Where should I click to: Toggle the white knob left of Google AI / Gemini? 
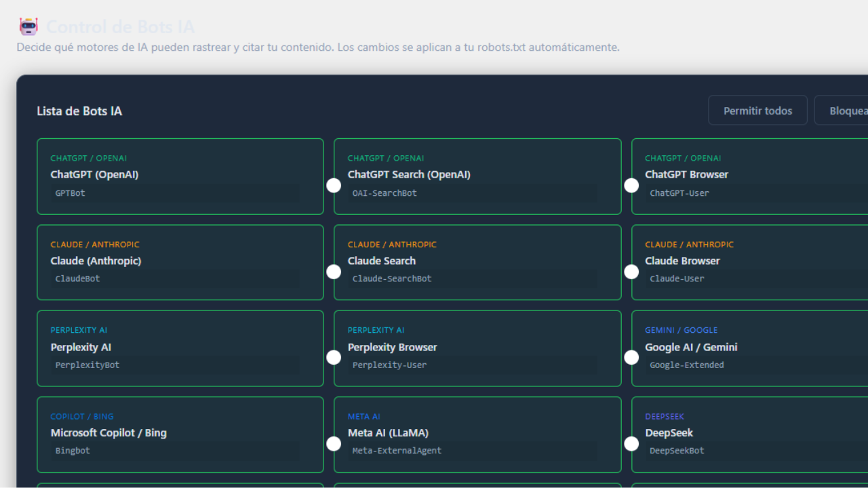[631, 358]
